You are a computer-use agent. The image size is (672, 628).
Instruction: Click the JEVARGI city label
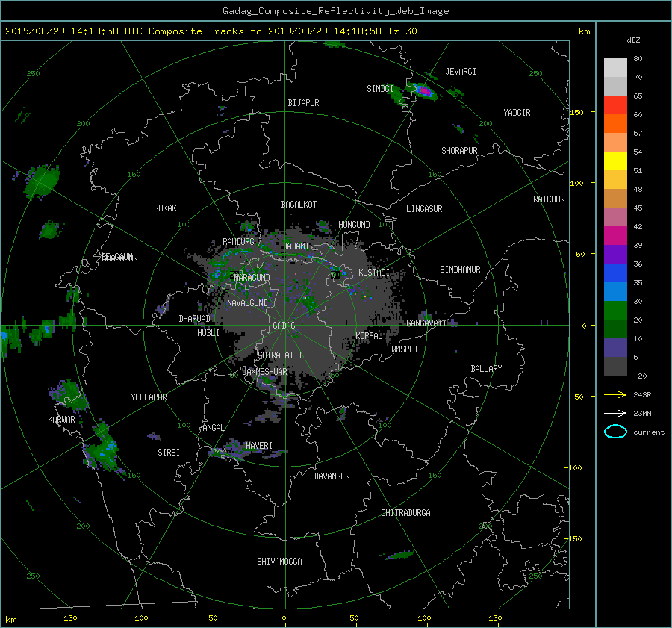pos(461,72)
